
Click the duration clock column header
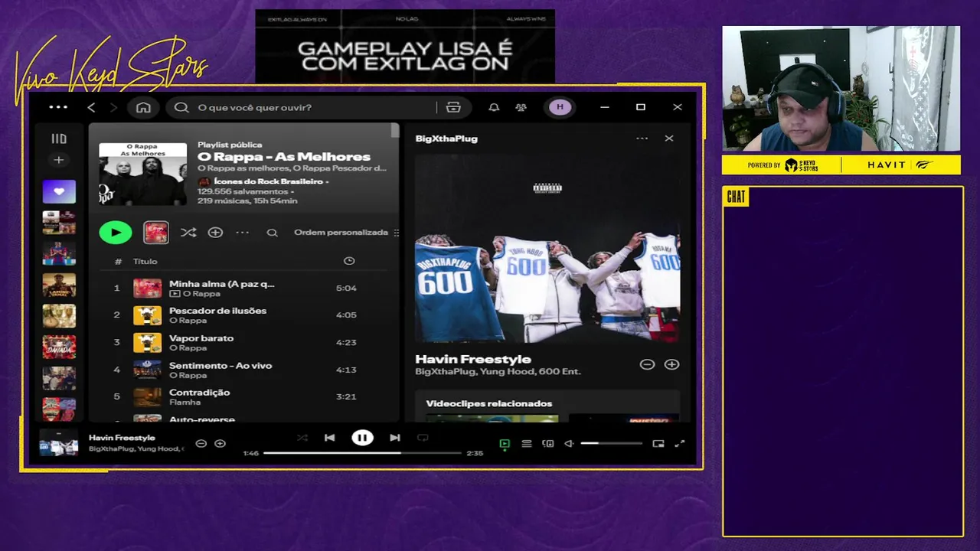[349, 261]
